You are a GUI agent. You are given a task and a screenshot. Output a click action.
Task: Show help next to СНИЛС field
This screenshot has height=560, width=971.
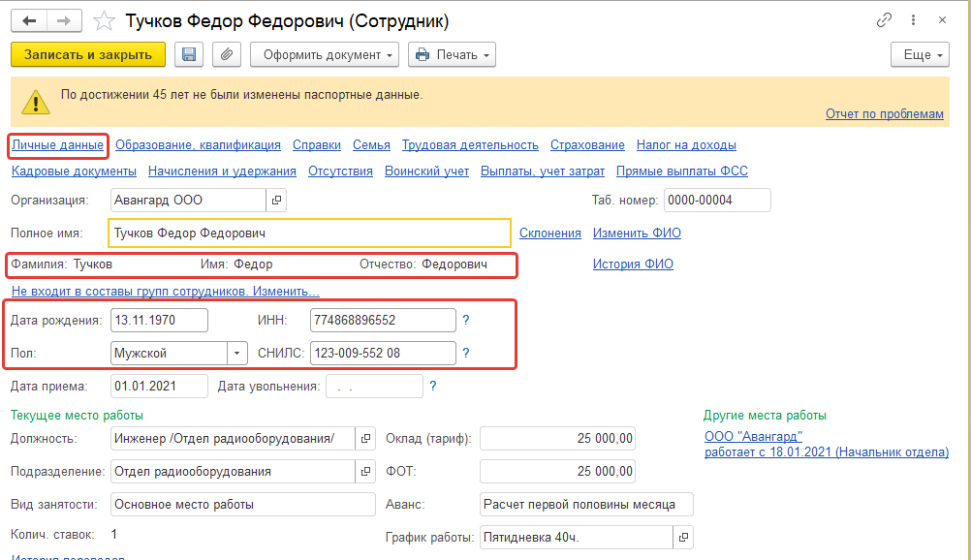click(x=466, y=353)
